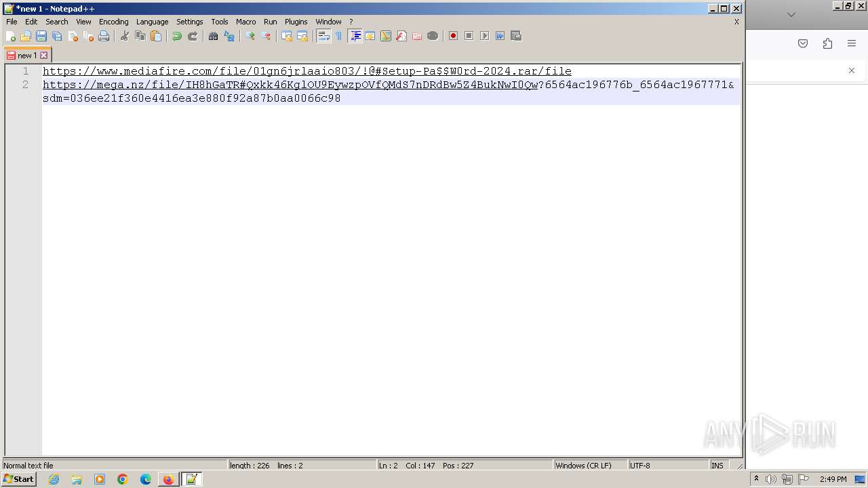The width and height of the screenshot is (868, 488).
Task: Open the ? help menu
Action: pyautogui.click(x=351, y=22)
